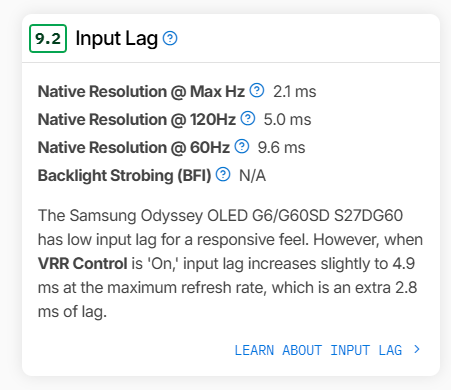Image resolution: width=451 pixels, height=390 pixels.
Task: Click the Native Resolution @ 120Hz label
Action: 137,120
